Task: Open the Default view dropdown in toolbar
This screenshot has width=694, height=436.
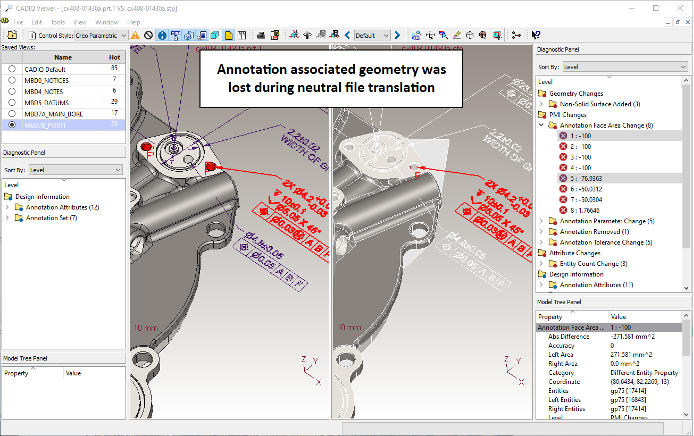Action: (x=372, y=35)
